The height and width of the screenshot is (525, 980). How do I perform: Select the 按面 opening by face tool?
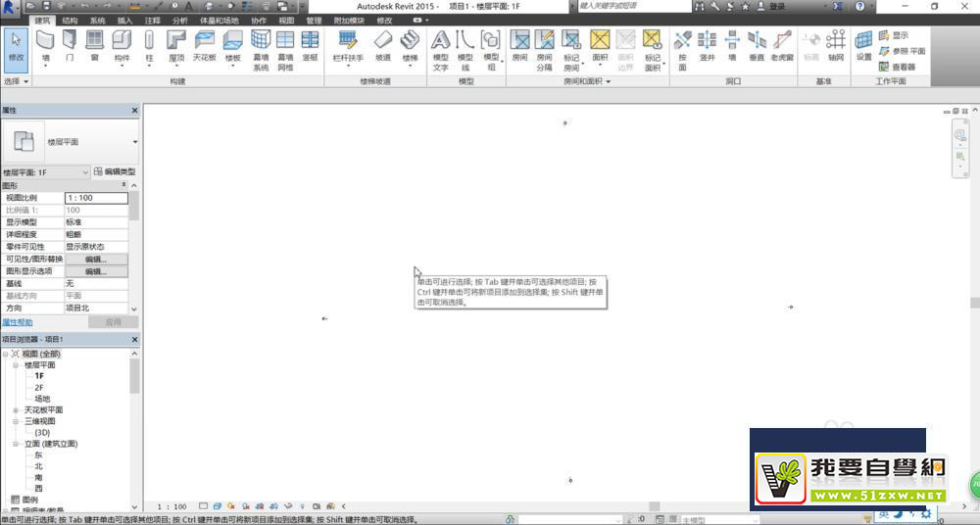pyautogui.click(x=682, y=50)
